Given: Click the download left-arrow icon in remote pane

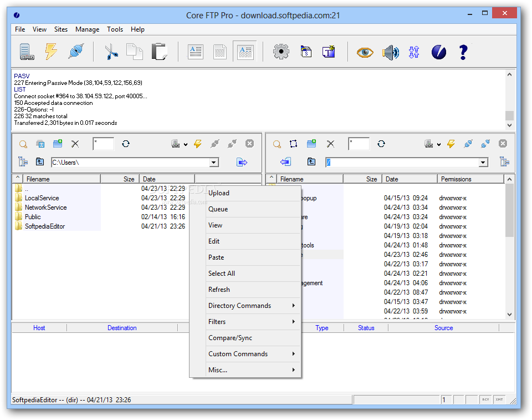Looking at the screenshot, I should pos(285,162).
